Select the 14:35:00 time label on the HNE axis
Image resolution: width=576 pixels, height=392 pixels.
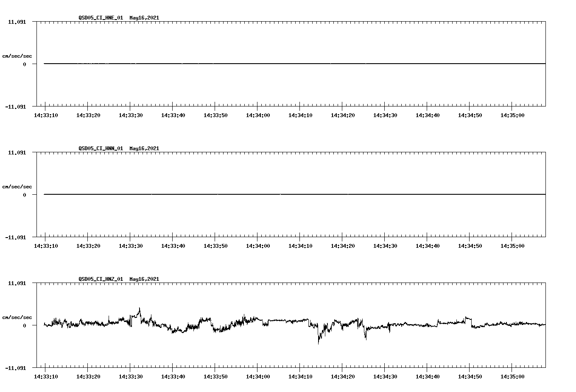[512, 115]
